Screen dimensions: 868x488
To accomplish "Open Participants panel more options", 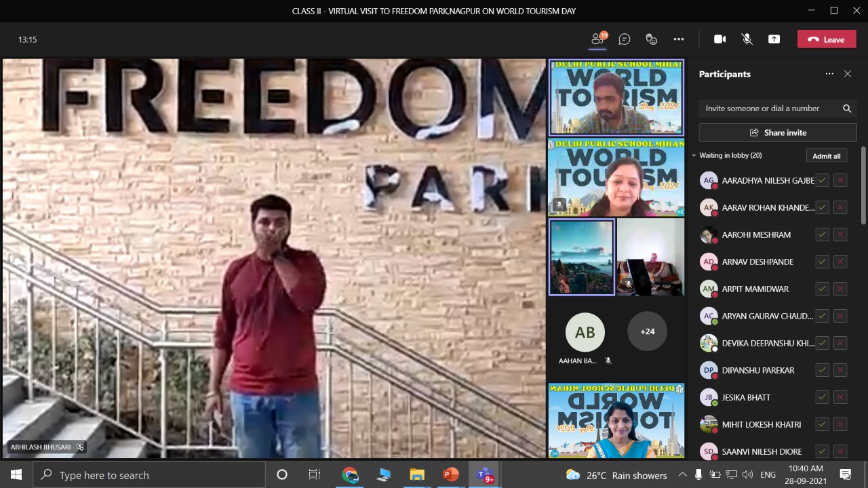I will tap(829, 74).
